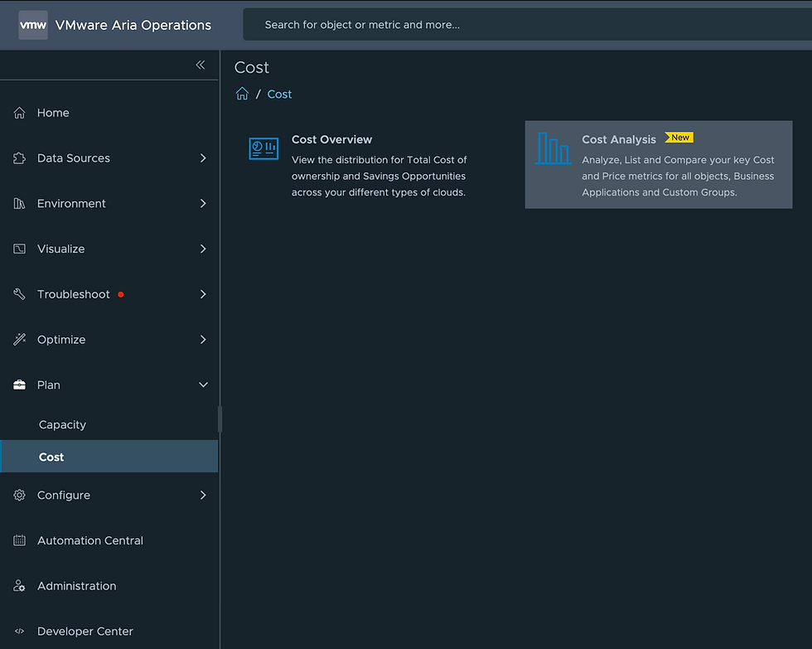Click the Automation Central calendar icon
This screenshot has width=812, height=649.
19,540
